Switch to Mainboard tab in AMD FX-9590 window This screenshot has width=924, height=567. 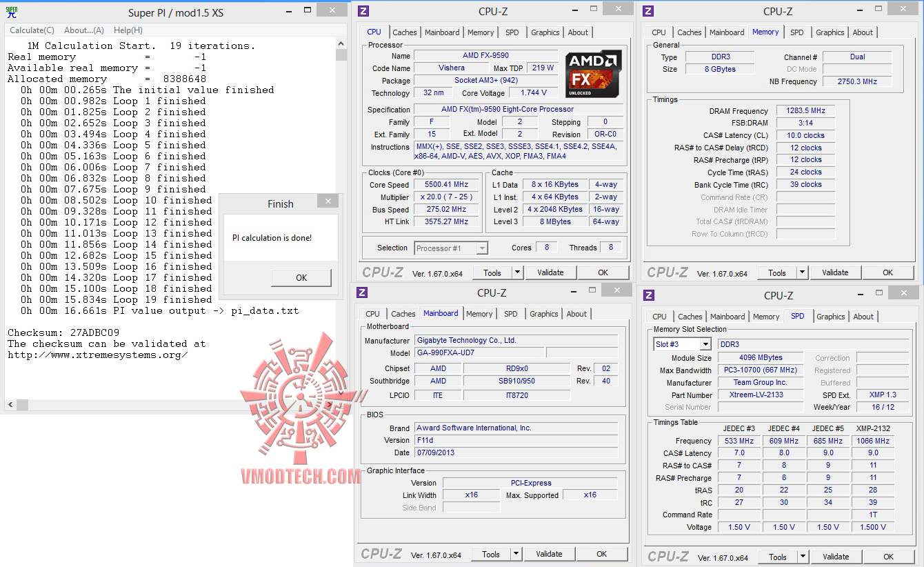[442, 32]
